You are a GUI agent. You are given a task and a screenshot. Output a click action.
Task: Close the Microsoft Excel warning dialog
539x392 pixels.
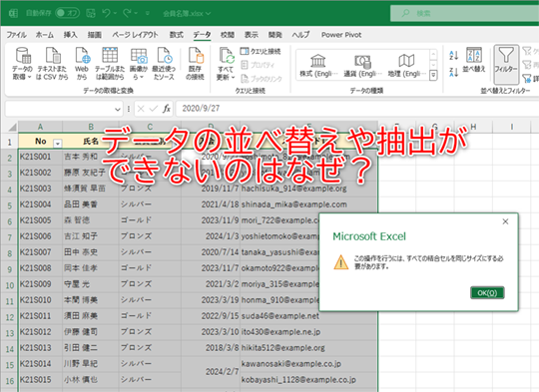point(505,221)
